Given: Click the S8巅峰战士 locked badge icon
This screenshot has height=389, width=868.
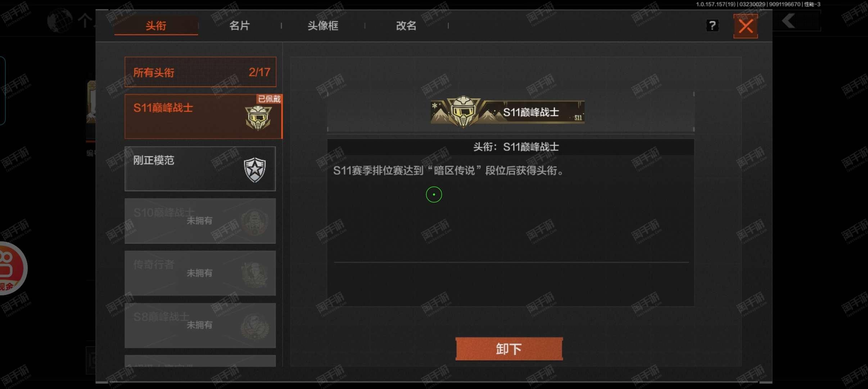Looking at the screenshot, I should pos(254,327).
